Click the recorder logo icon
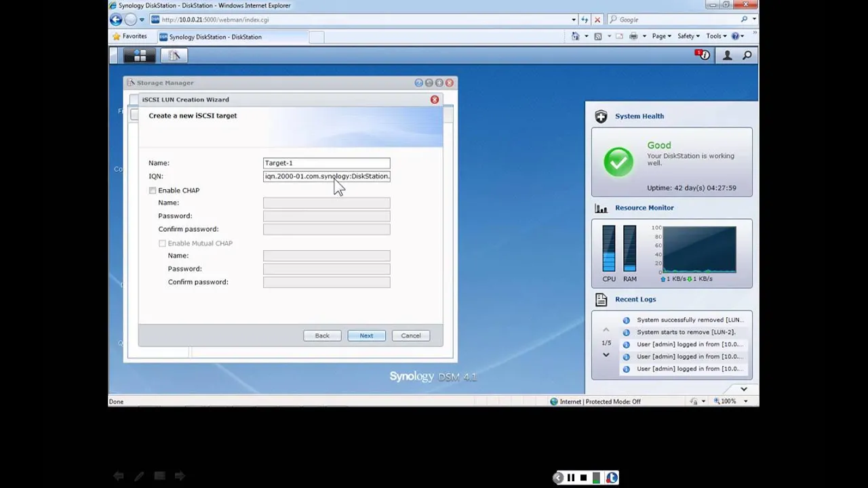 [612, 478]
